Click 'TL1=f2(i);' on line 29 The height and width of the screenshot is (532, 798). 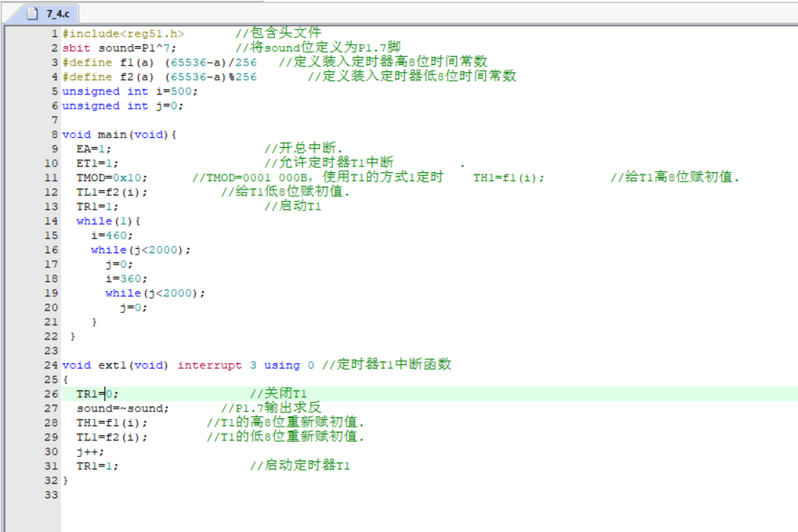point(112,437)
